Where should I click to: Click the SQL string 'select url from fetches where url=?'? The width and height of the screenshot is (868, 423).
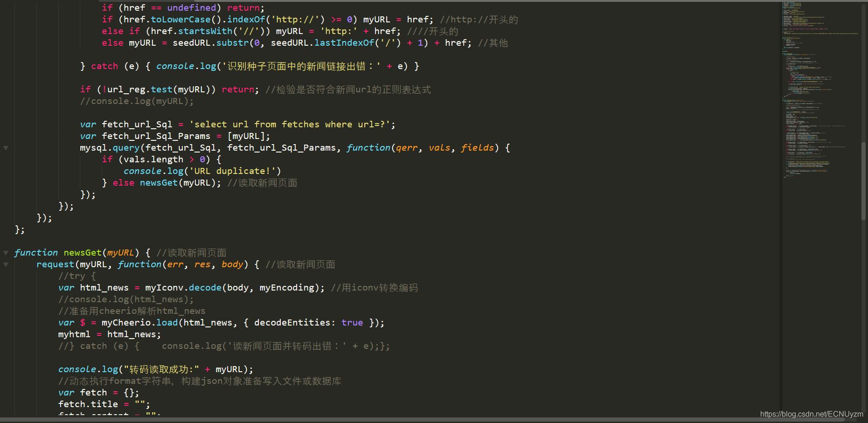[290, 125]
